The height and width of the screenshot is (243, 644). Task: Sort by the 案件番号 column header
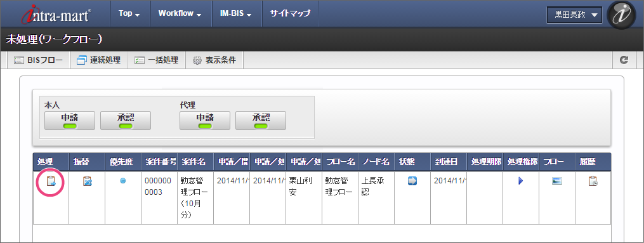pyautogui.click(x=159, y=162)
